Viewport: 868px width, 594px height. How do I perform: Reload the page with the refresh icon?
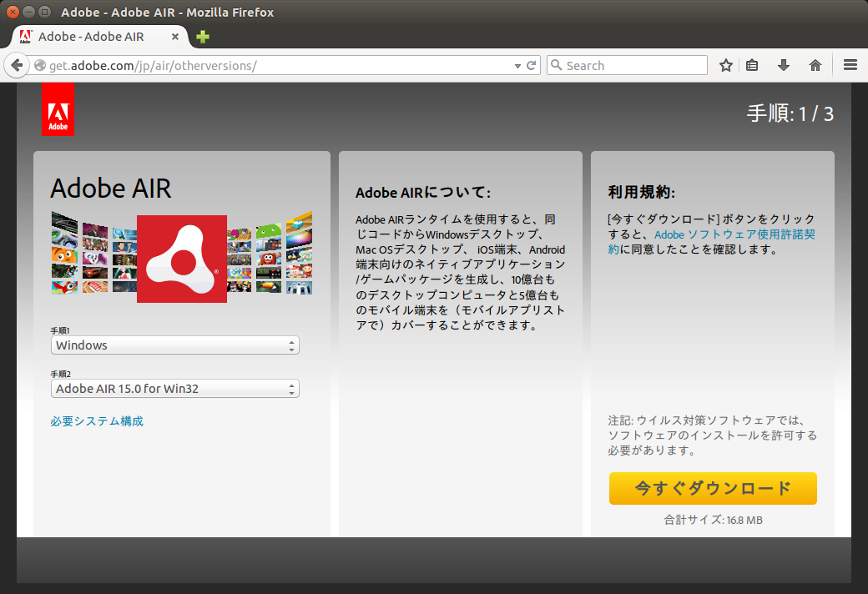531,65
